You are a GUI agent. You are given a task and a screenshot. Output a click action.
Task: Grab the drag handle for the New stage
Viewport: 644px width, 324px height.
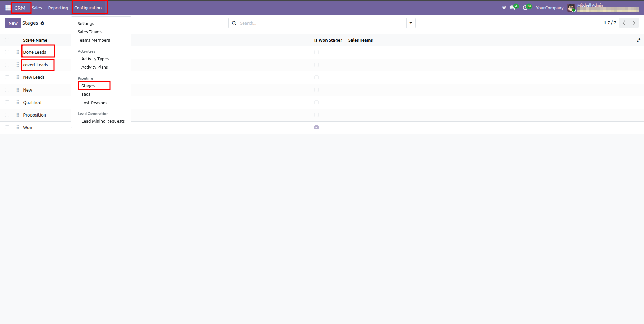coord(18,90)
